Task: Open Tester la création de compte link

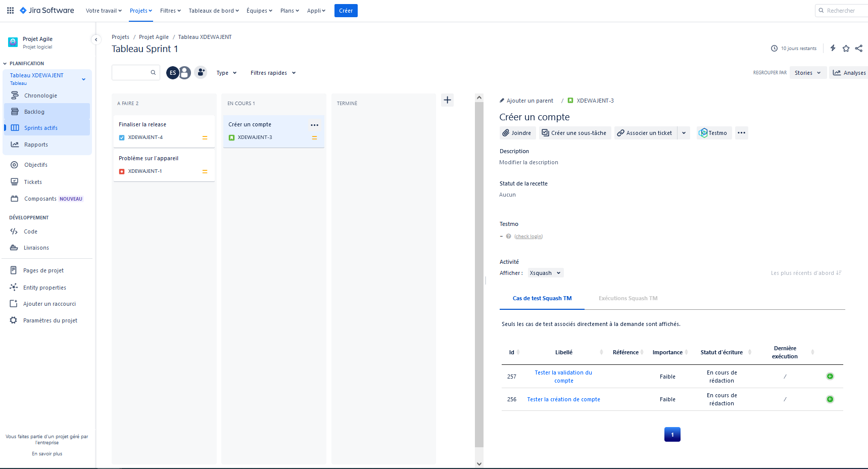Action: coord(563,399)
